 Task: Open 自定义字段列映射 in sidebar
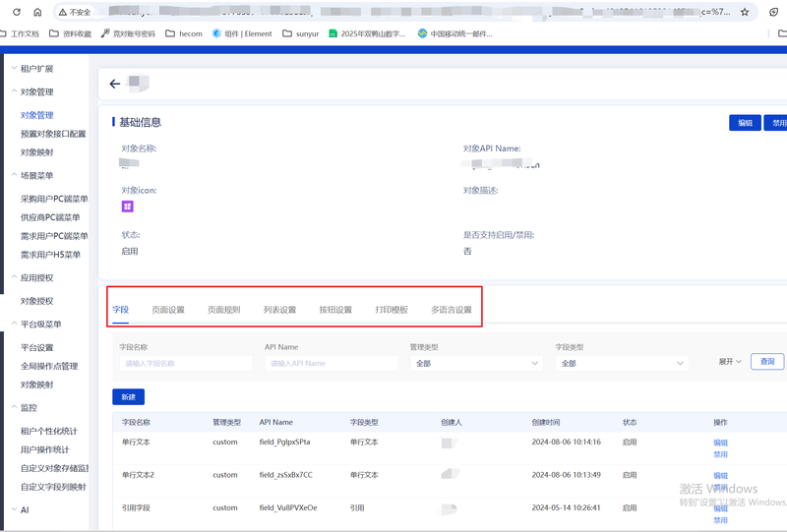[x=53, y=487]
